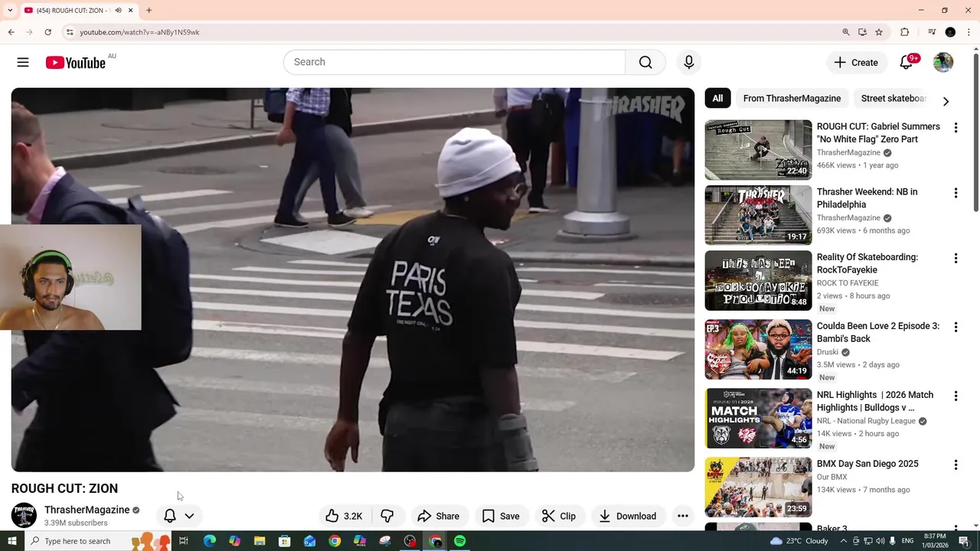Open the browser extensions puzzle icon
Screen dimensions: 980x551
click(x=905, y=32)
